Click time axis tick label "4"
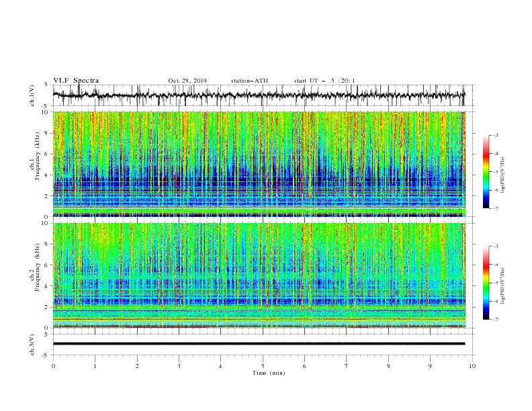Screen dimensions: 532x411 point(220,366)
